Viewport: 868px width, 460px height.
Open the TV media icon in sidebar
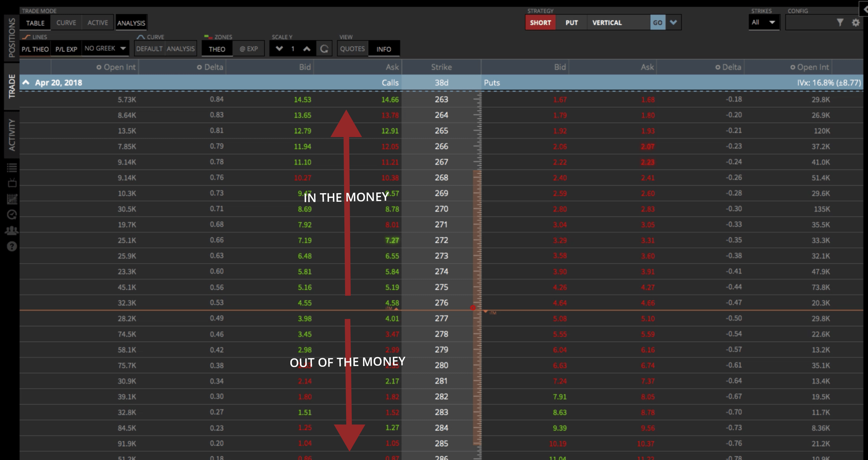click(x=12, y=183)
